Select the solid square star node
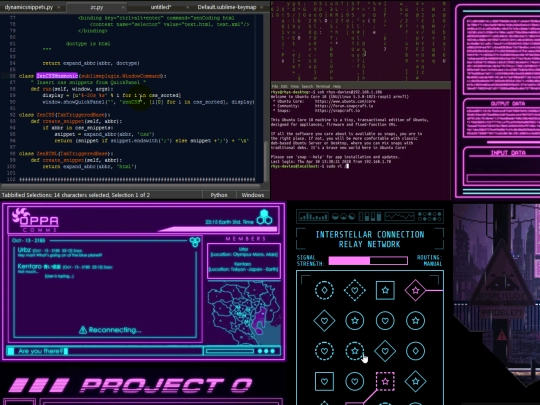This screenshot has width=540, height=405. [385, 290]
